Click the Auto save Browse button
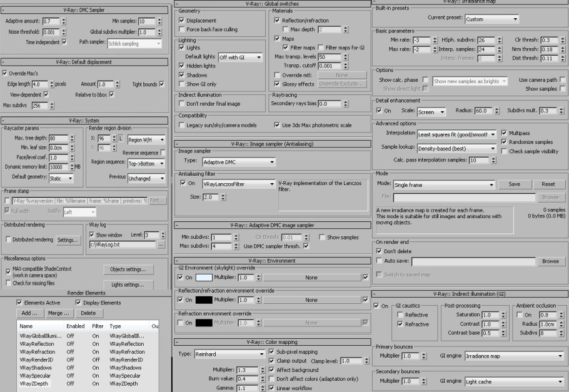This screenshot has height=392, width=569. [x=550, y=261]
